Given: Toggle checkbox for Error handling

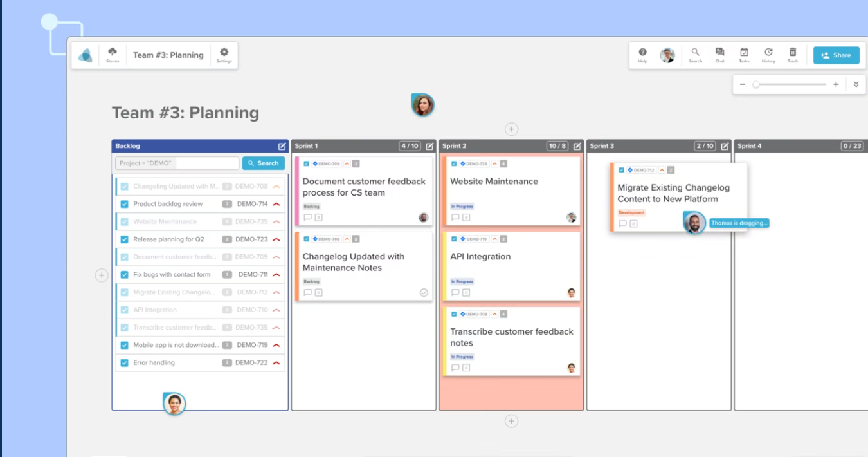Looking at the screenshot, I should [125, 363].
